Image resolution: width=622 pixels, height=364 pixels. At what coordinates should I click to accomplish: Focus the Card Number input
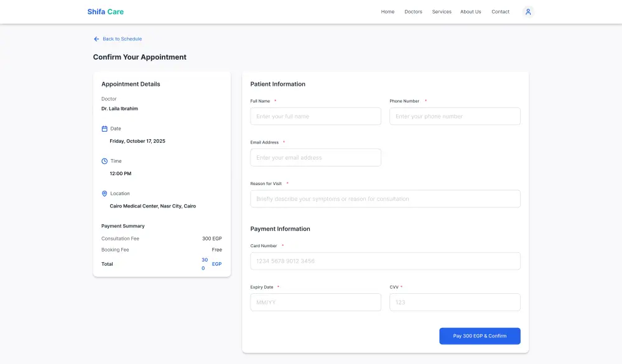385,261
